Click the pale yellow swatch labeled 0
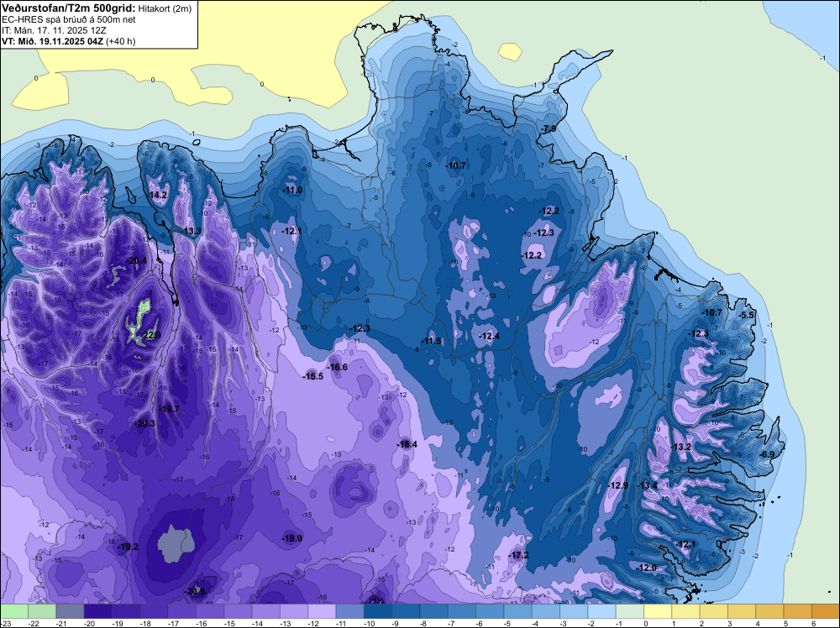This screenshot has width=840, height=628. 658,611
